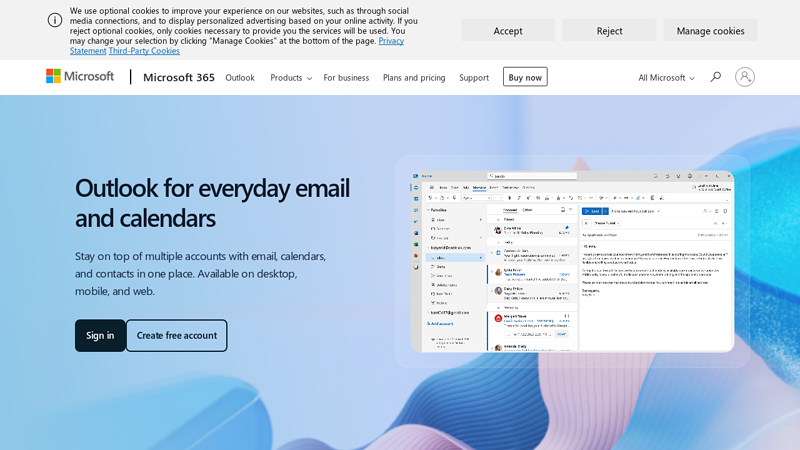Expand the All Microsoft dropdown

(x=666, y=78)
